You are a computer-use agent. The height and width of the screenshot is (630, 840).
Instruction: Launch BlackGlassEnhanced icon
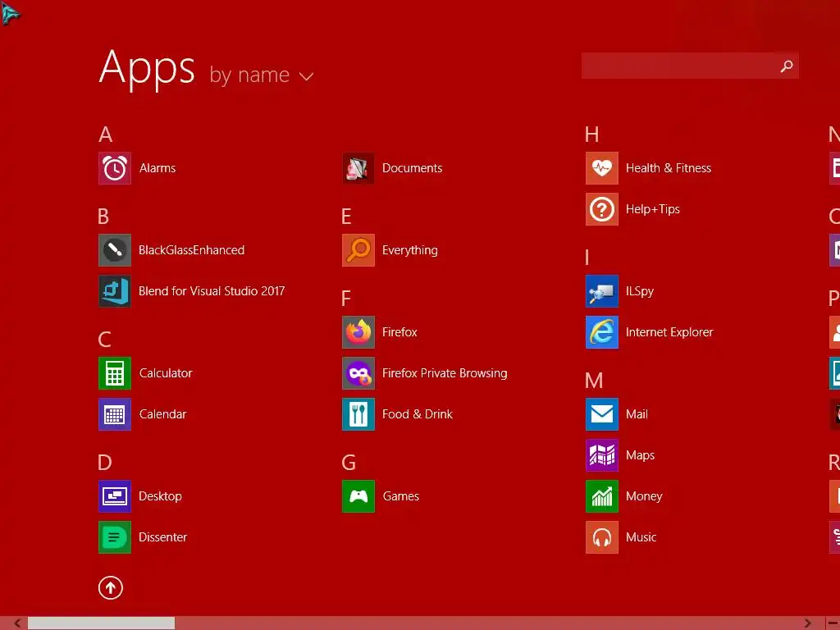click(x=115, y=250)
